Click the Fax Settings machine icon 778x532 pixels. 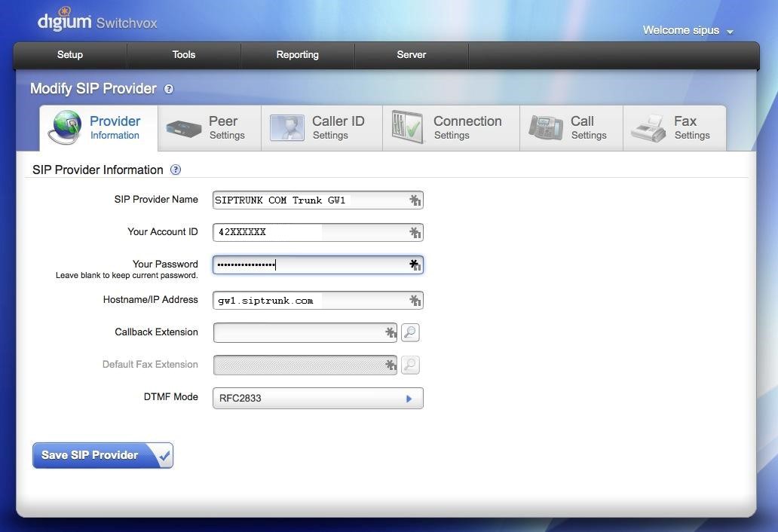click(x=648, y=128)
